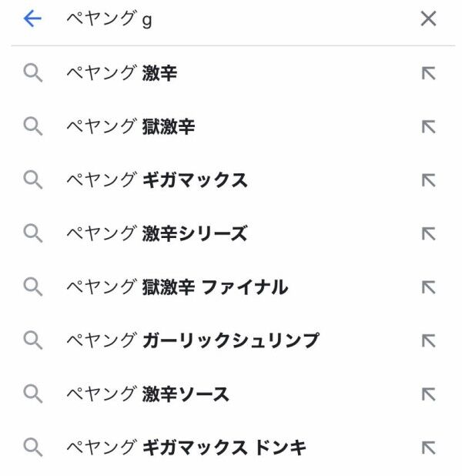
Task: Insert 激辛 into search box via arrow
Action: point(429,73)
